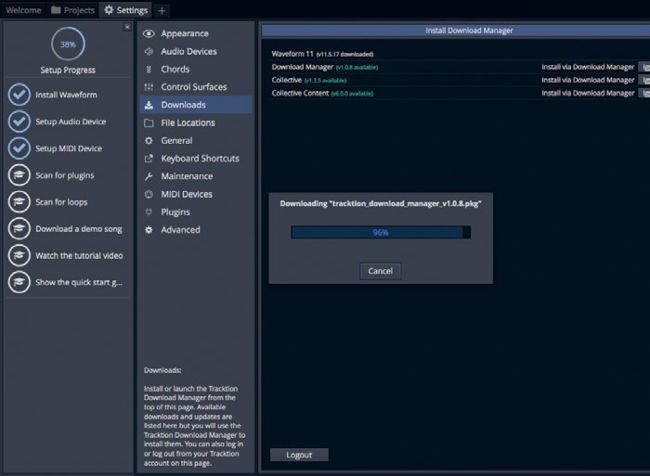Click the Keyboard Shortcuts icon

[x=149, y=158]
